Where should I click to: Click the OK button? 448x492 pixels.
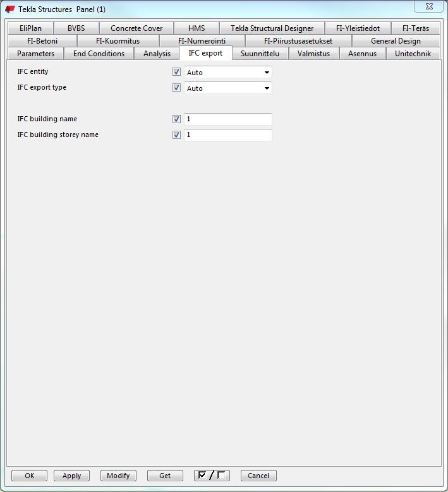pyautogui.click(x=30, y=476)
